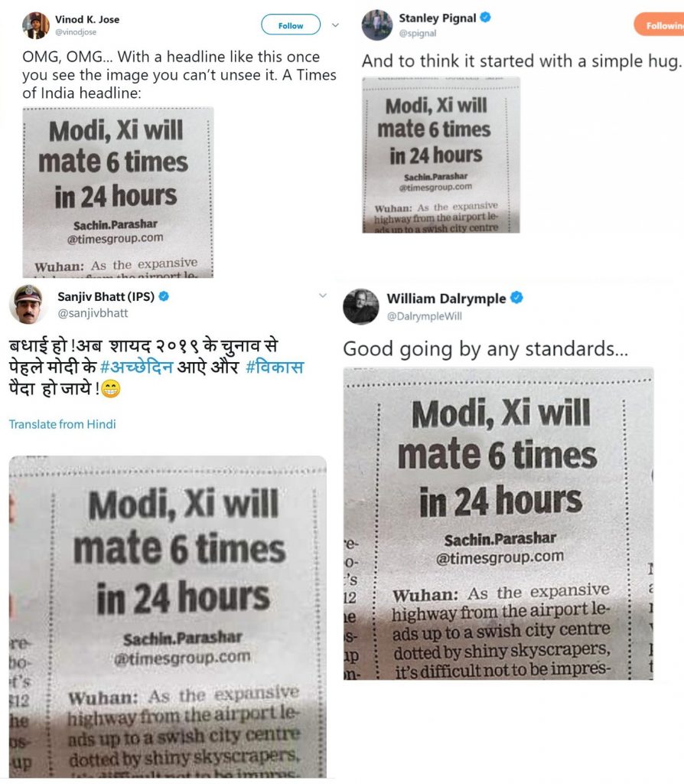Expand options chevron next to Follow button
This screenshot has width=684, height=784.
pos(335,25)
